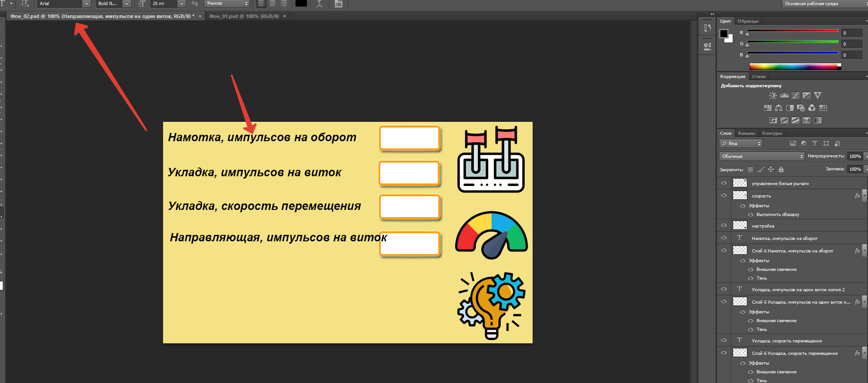Filter layers by adjustment layers
The image size is (868, 383).
click(x=804, y=144)
